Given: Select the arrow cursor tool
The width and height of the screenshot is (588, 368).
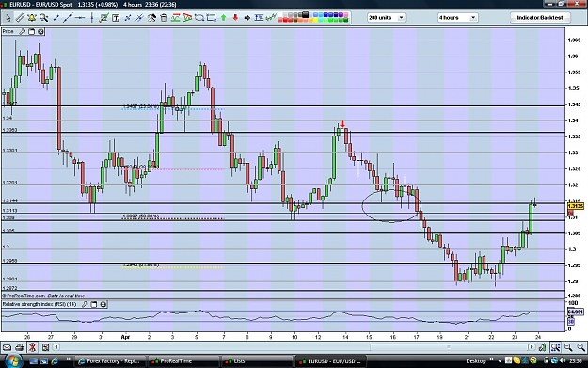Looking at the screenshot, I should coord(8,18).
